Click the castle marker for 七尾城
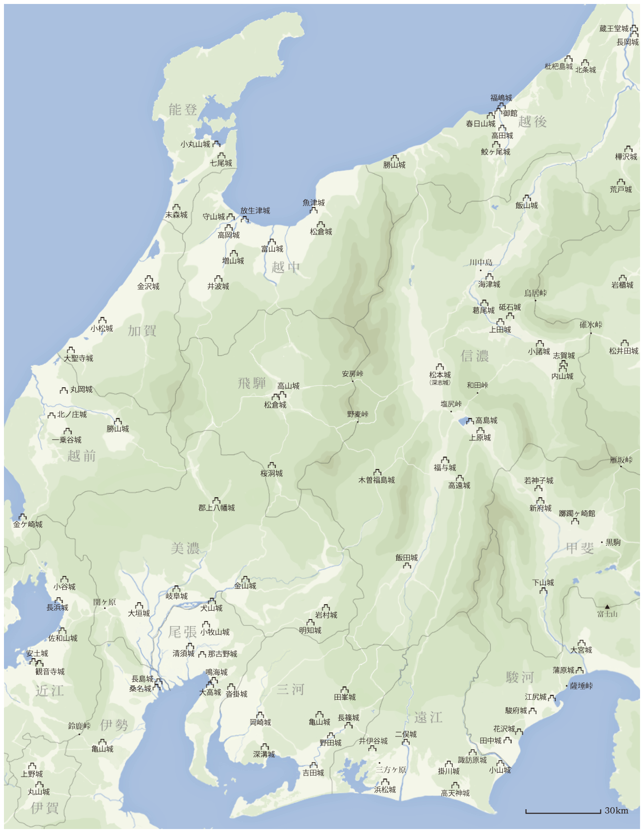The width and height of the screenshot is (644, 833). 221,156
